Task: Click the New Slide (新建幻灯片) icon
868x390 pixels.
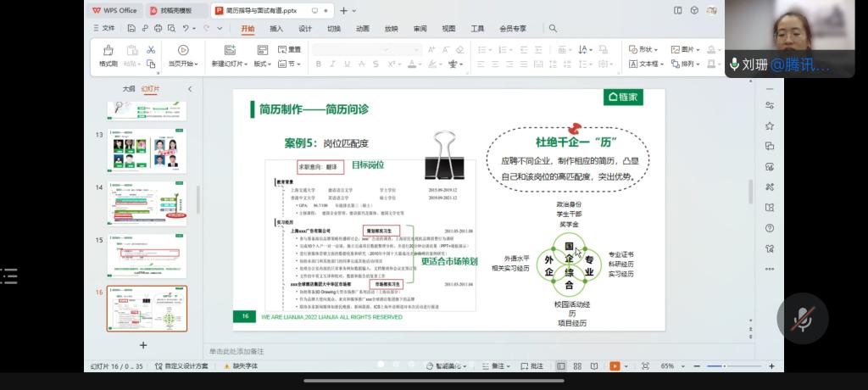Action: 229,51
